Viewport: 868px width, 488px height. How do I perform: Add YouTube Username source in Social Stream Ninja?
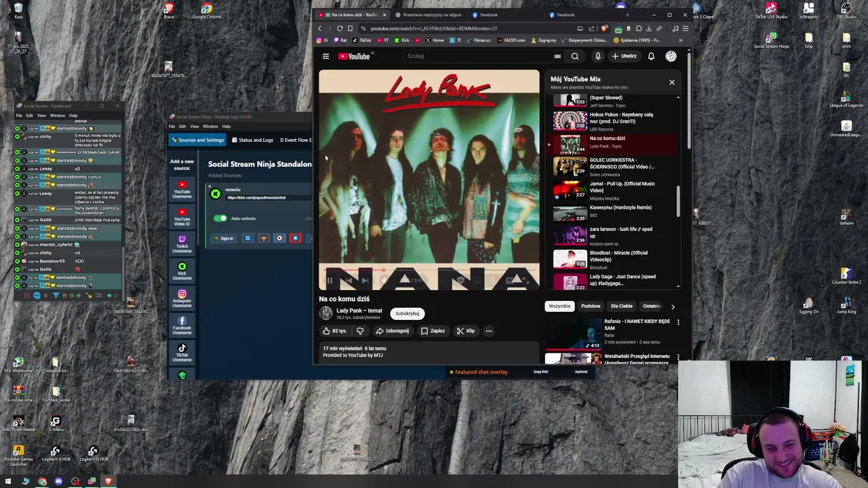[182, 189]
